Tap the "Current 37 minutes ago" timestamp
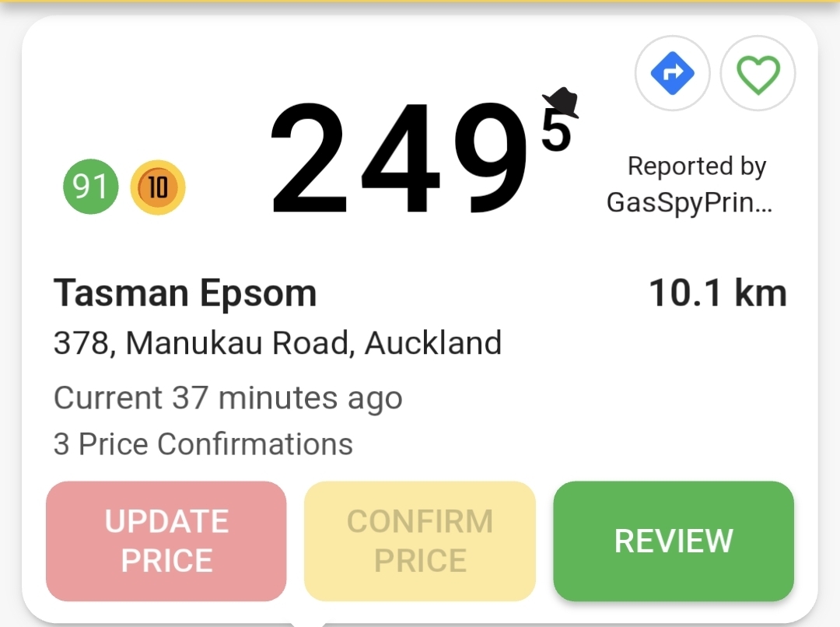 (x=228, y=398)
